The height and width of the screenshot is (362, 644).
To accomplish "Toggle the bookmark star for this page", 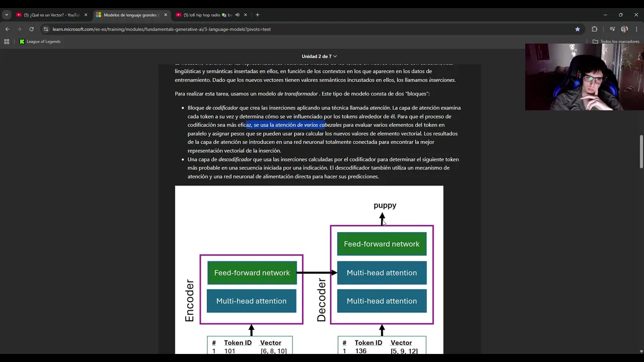I will point(578,29).
